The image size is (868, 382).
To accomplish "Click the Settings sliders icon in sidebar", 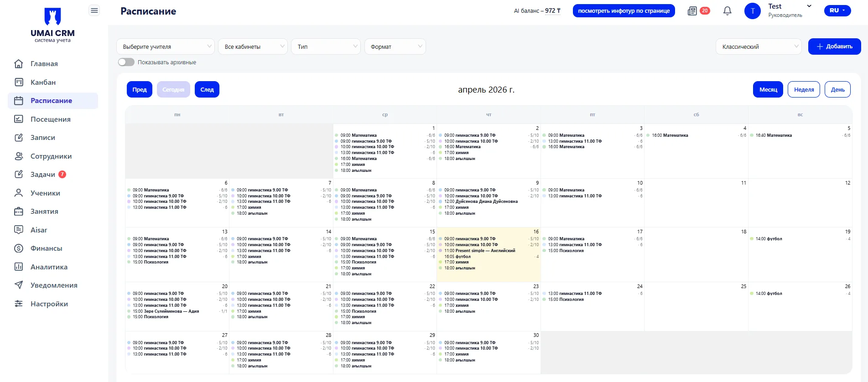I will coord(19,304).
